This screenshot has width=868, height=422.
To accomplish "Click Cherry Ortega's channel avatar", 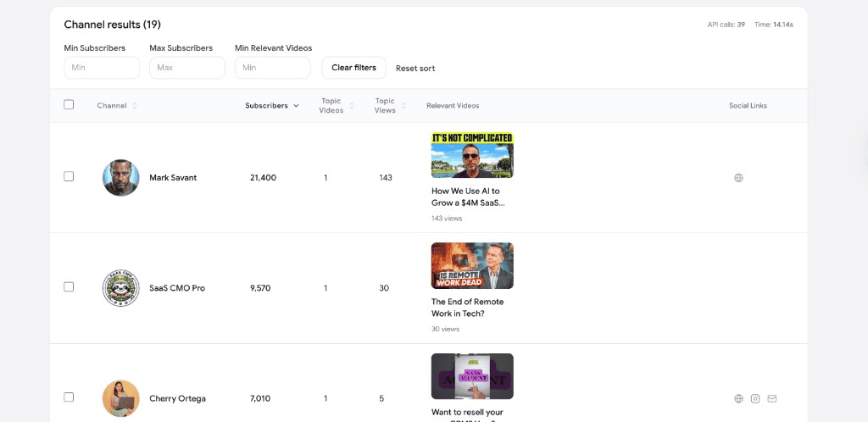I will coord(120,398).
